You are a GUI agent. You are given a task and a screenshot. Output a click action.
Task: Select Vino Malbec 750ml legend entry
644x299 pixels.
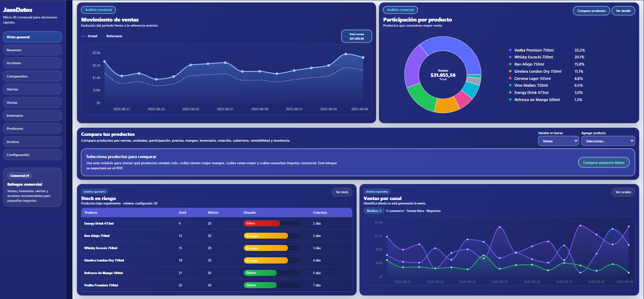click(x=547, y=85)
